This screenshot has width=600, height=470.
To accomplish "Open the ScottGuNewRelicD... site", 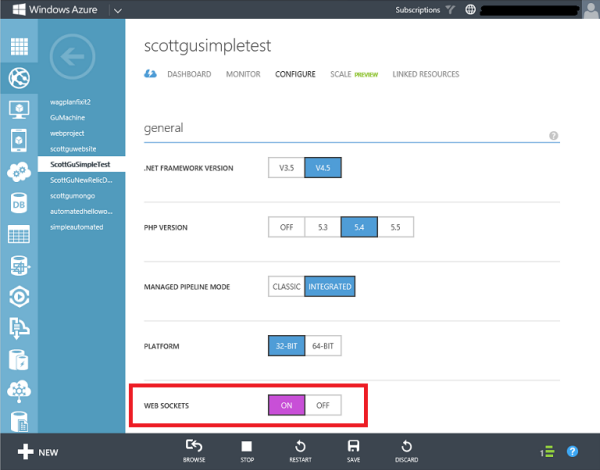I will tap(82, 180).
